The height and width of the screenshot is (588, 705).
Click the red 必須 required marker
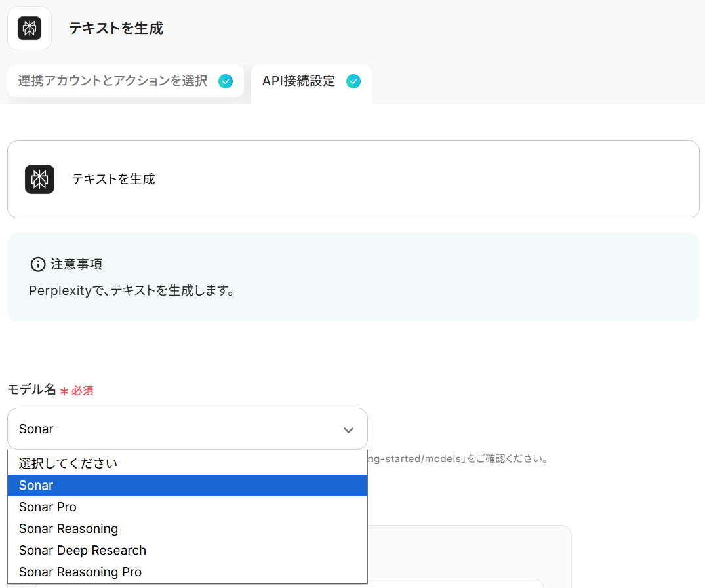(82, 391)
